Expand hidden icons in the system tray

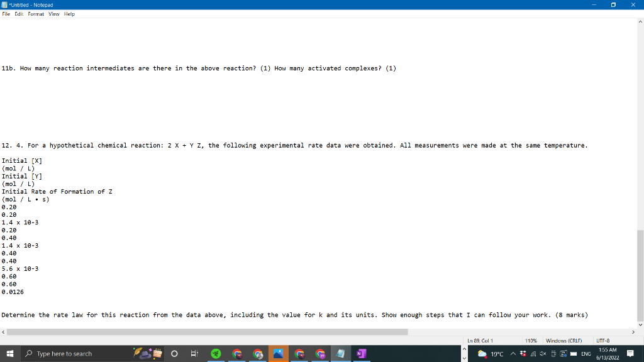513,353
